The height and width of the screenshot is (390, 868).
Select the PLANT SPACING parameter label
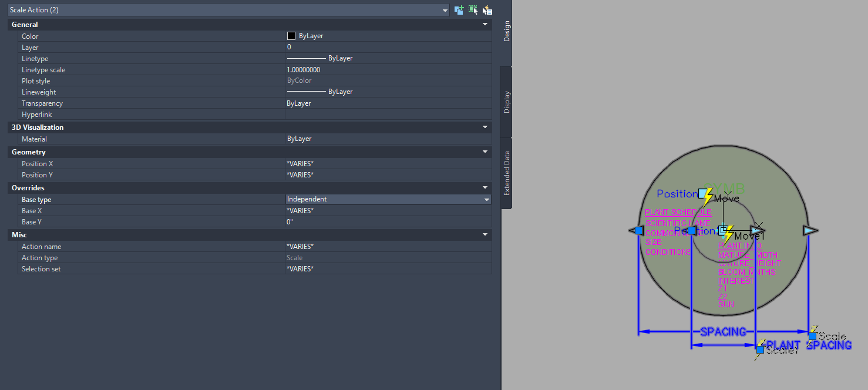click(x=809, y=345)
